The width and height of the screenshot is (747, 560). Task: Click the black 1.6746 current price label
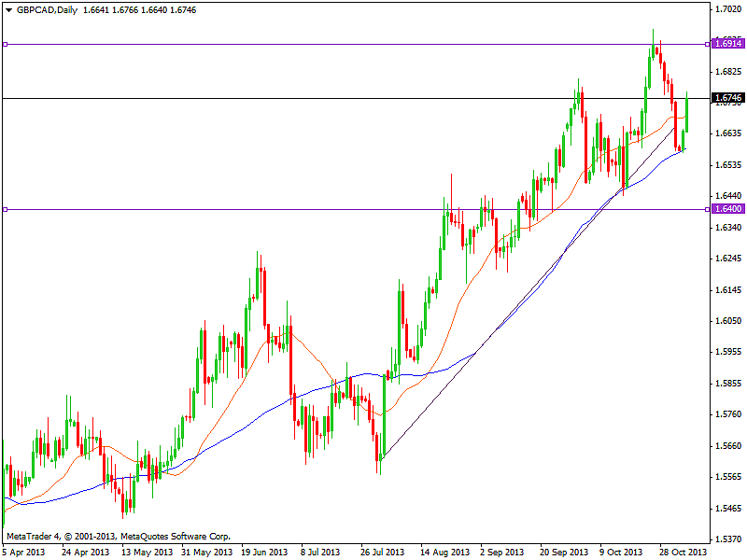point(726,98)
